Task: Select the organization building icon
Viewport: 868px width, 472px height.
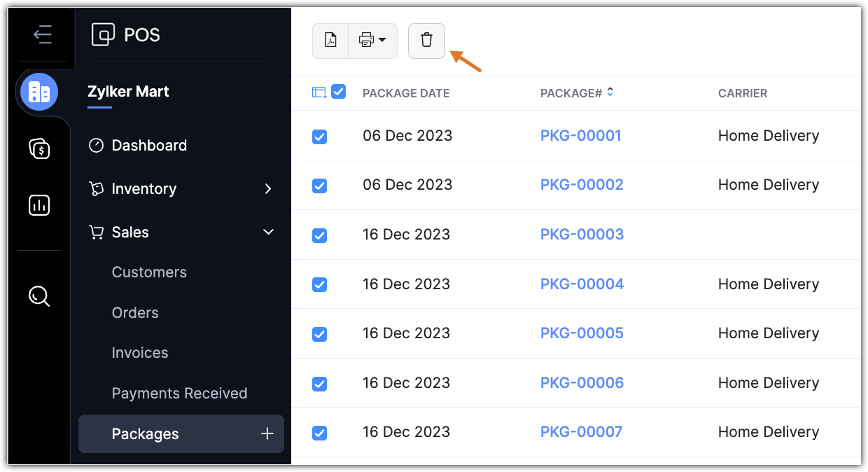Action: point(39,92)
